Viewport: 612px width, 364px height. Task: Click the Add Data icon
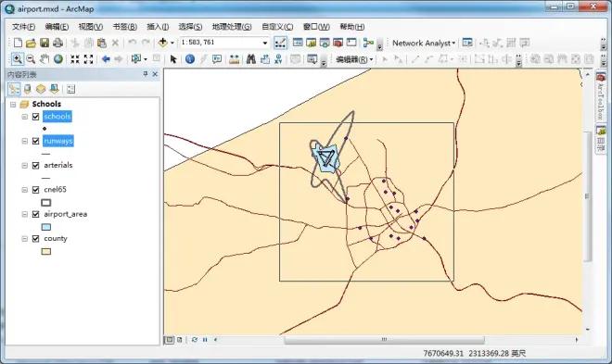tap(163, 43)
